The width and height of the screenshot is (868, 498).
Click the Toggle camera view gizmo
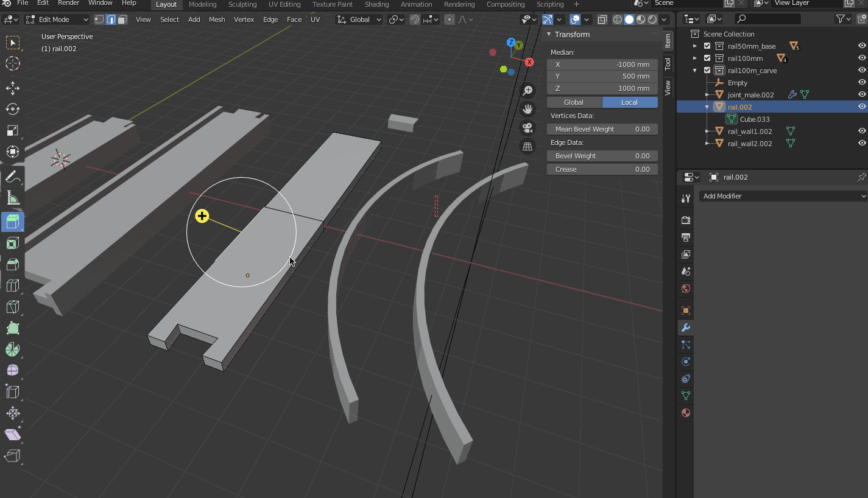point(528,128)
